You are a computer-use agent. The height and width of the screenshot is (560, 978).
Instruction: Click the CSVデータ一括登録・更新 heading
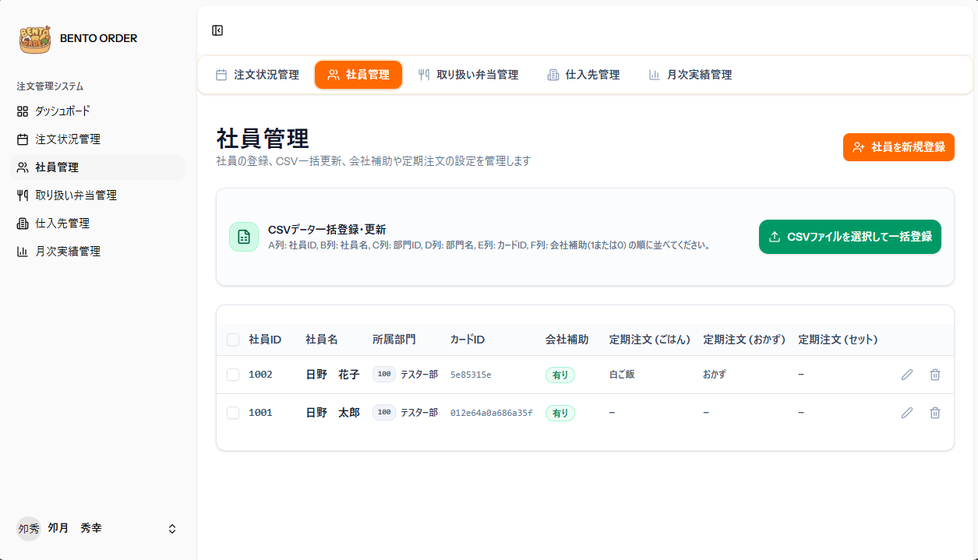tap(327, 230)
